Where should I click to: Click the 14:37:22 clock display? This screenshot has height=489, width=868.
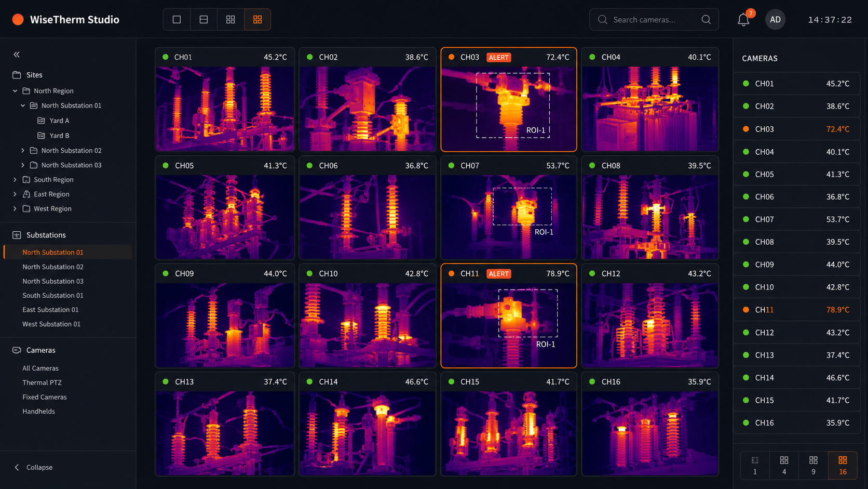[x=830, y=20]
